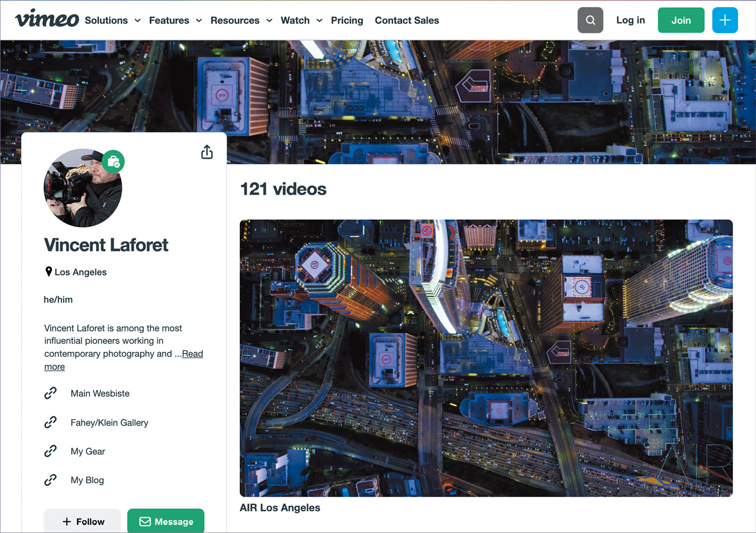756x533 pixels.
Task: Click the chain icon beside My Gear
Action: 51,451
